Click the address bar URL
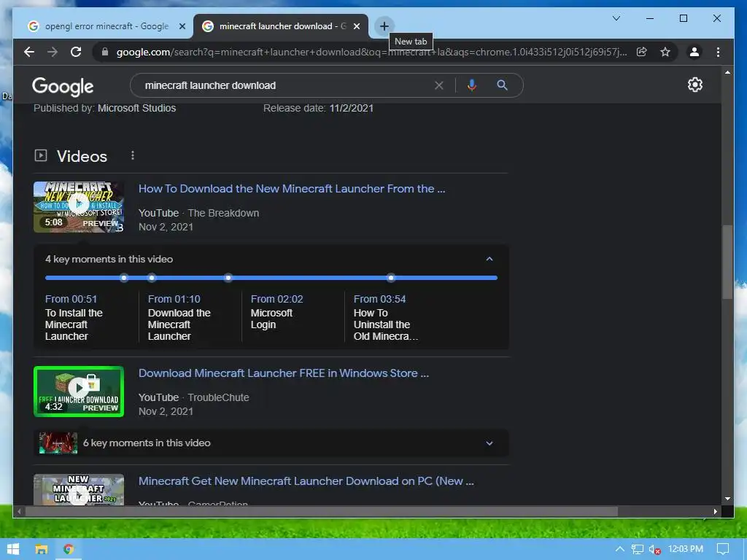Image resolution: width=747 pixels, height=560 pixels. (371, 52)
